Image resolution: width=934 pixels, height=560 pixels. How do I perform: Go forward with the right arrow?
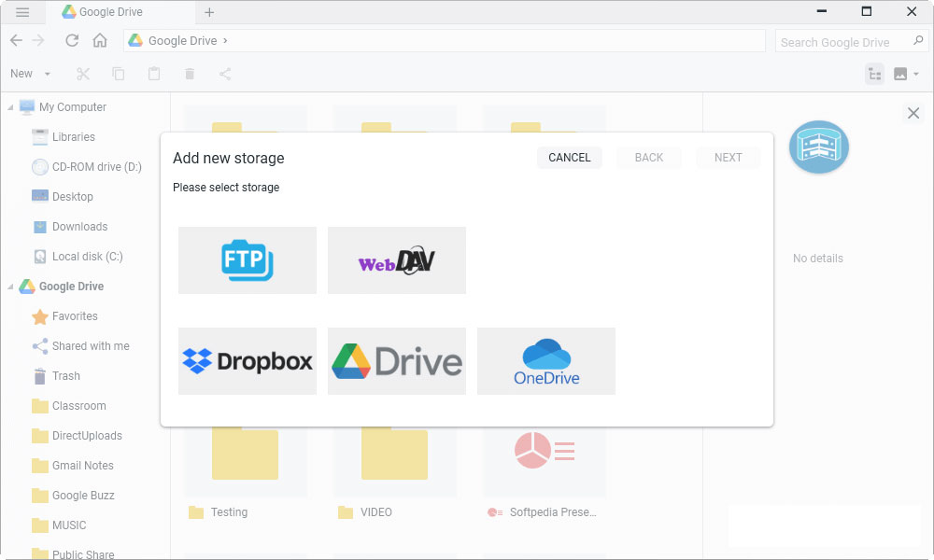(x=38, y=40)
